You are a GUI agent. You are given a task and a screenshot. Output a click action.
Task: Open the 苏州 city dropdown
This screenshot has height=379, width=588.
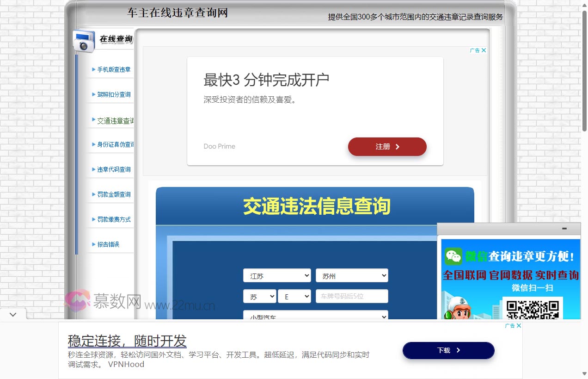click(x=352, y=275)
